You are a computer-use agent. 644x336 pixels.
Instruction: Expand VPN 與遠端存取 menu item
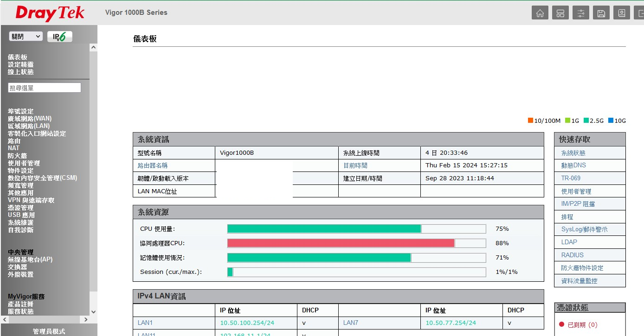(x=31, y=200)
